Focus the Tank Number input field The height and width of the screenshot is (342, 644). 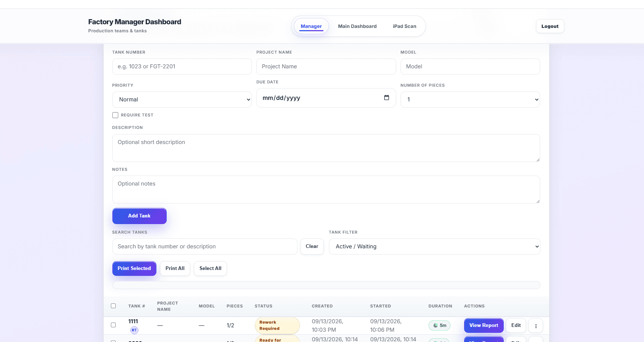click(x=182, y=66)
